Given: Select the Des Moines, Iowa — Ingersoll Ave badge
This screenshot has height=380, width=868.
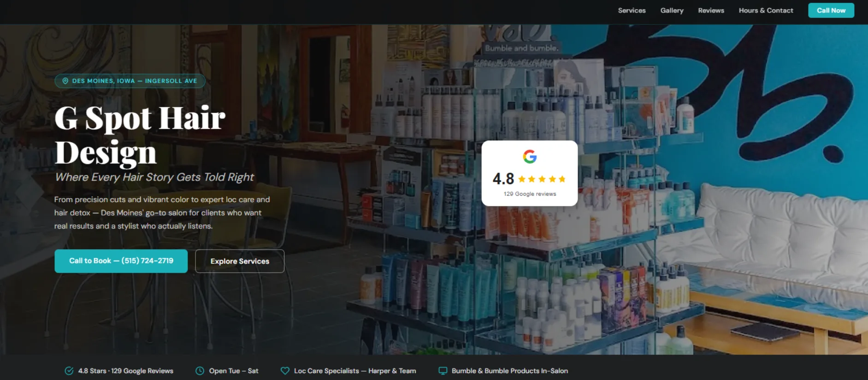Looking at the screenshot, I should tap(130, 81).
